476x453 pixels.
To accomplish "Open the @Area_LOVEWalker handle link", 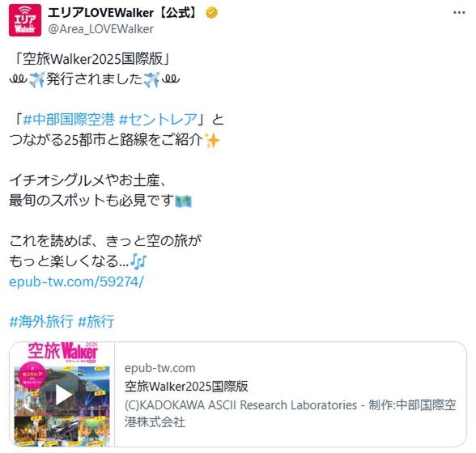I will coord(100,29).
